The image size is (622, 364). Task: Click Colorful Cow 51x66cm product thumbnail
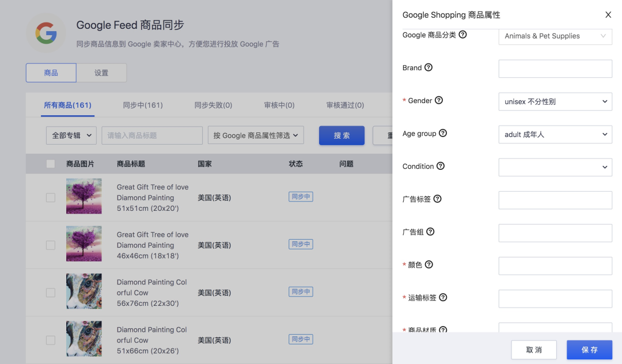(x=84, y=339)
